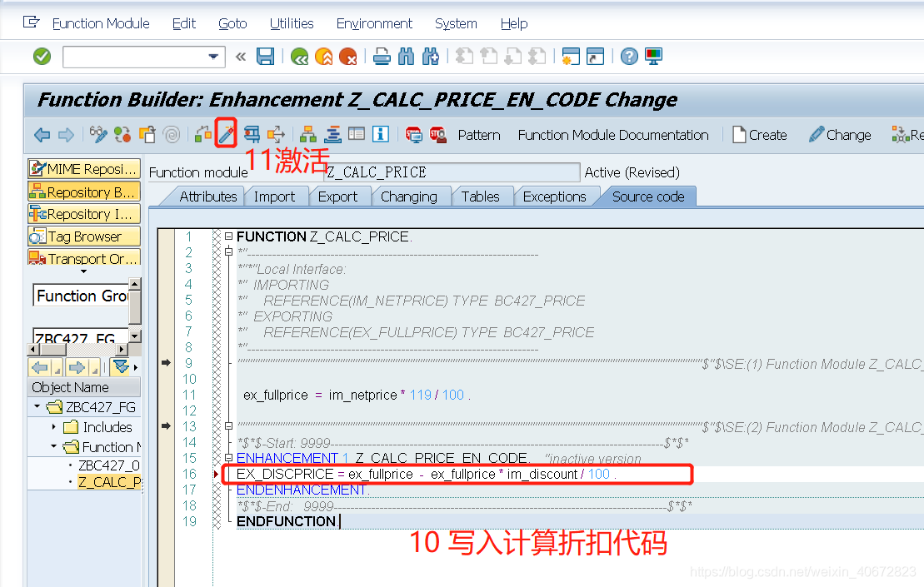Image resolution: width=924 pixels, height=587 pixels.
Task: Click the Enhance spiral icon
Action: click(172, 135)
